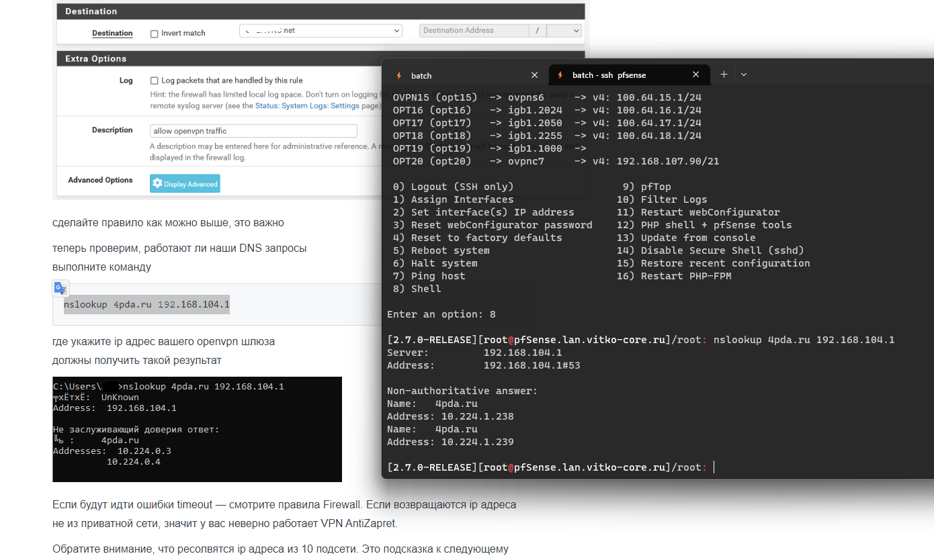Image resolution: width=934 pixels, height=560 pixels.
Task: Click the Display Advanced button
Action: click(x=185, y=184)
